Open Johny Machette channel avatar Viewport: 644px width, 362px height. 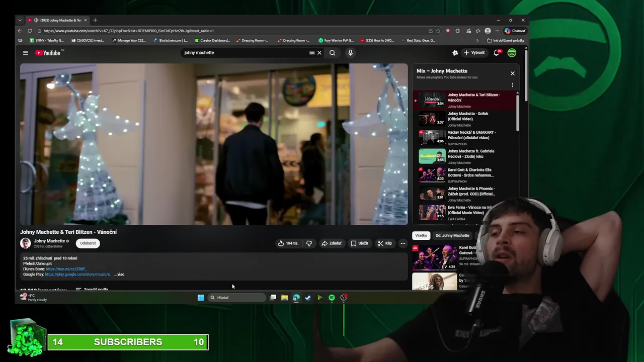(x=25, y=243)
